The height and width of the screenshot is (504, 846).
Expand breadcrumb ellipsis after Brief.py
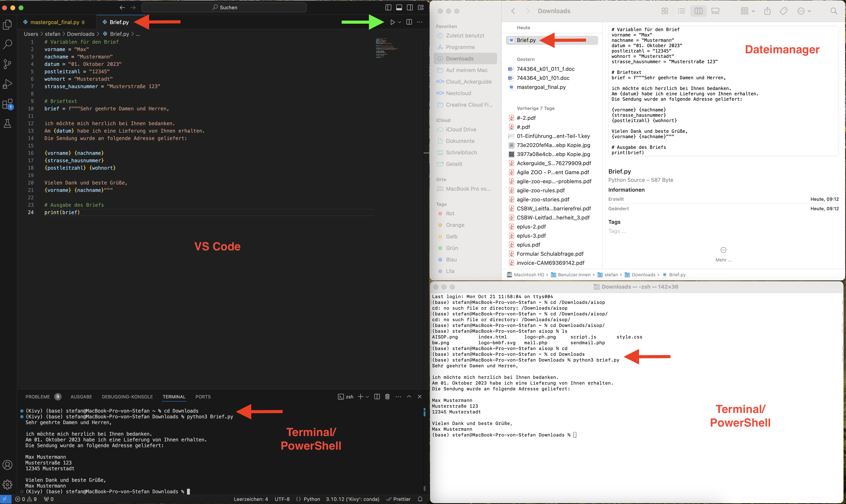138,34
